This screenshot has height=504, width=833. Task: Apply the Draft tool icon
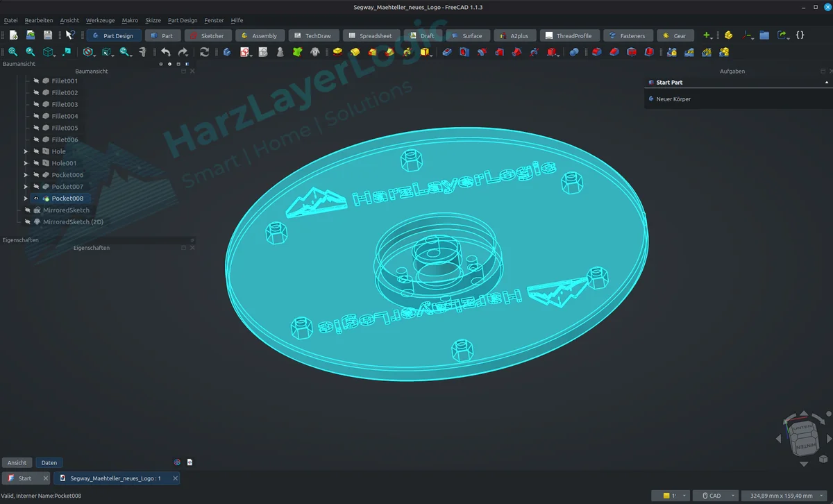[631, 52]
